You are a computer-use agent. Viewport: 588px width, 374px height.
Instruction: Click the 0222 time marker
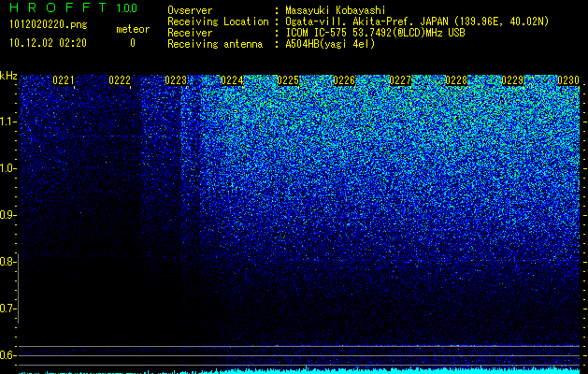[120, 80]
